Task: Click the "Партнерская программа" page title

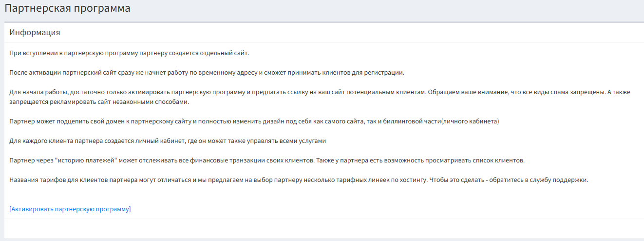Action: click(x=67, y=8)
